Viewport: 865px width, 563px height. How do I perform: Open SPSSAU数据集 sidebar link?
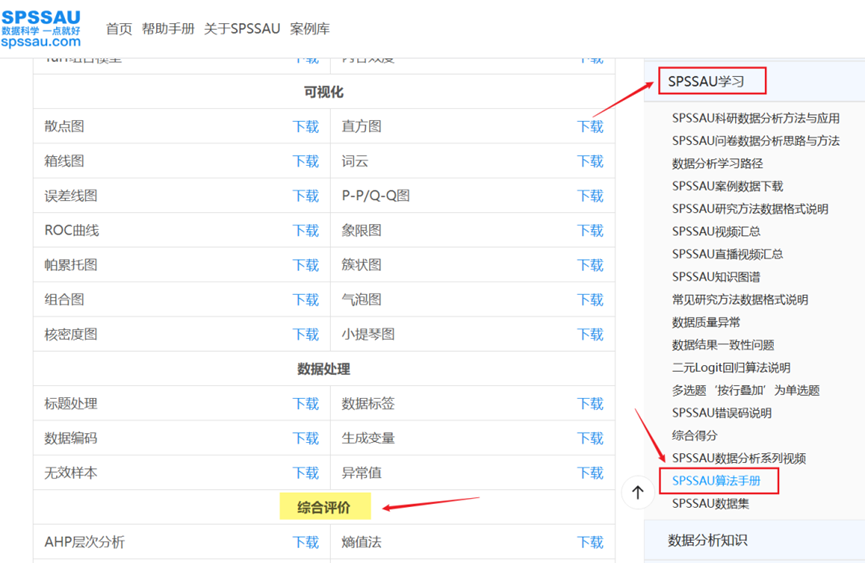point(711,503)
